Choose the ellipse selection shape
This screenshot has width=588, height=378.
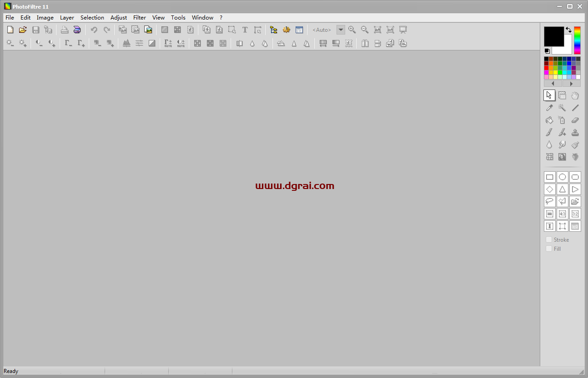[x=563, y=177]
